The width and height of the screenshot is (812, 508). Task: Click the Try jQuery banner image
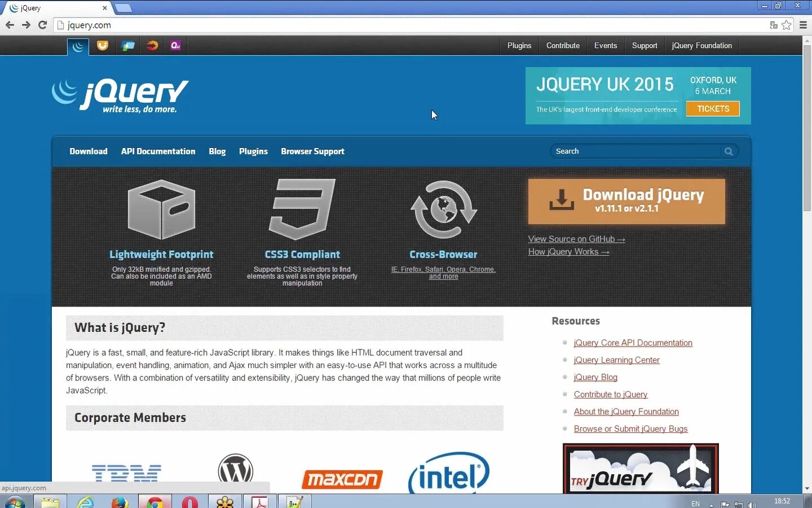[x=641, y=468]
